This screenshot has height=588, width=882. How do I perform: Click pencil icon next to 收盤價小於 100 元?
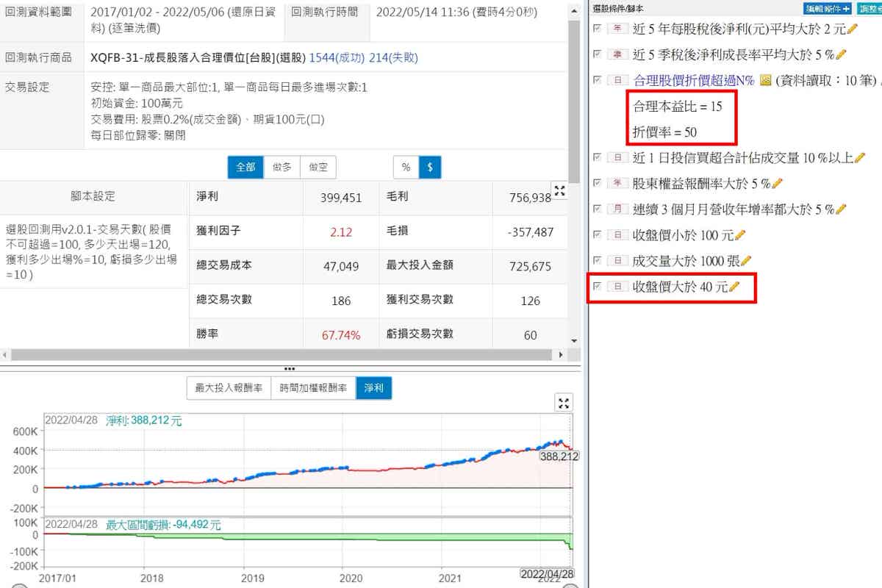(x=740, y=234)
